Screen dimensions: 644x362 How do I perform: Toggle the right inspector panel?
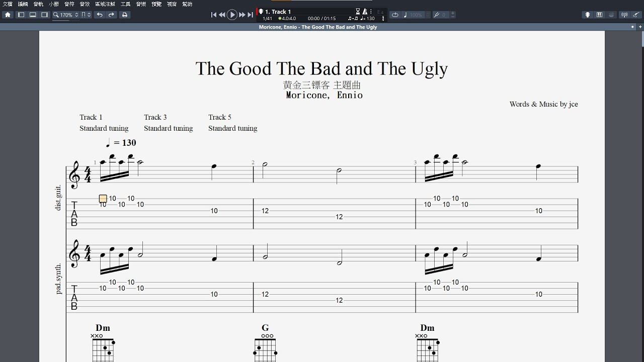(x=44, y=15)
